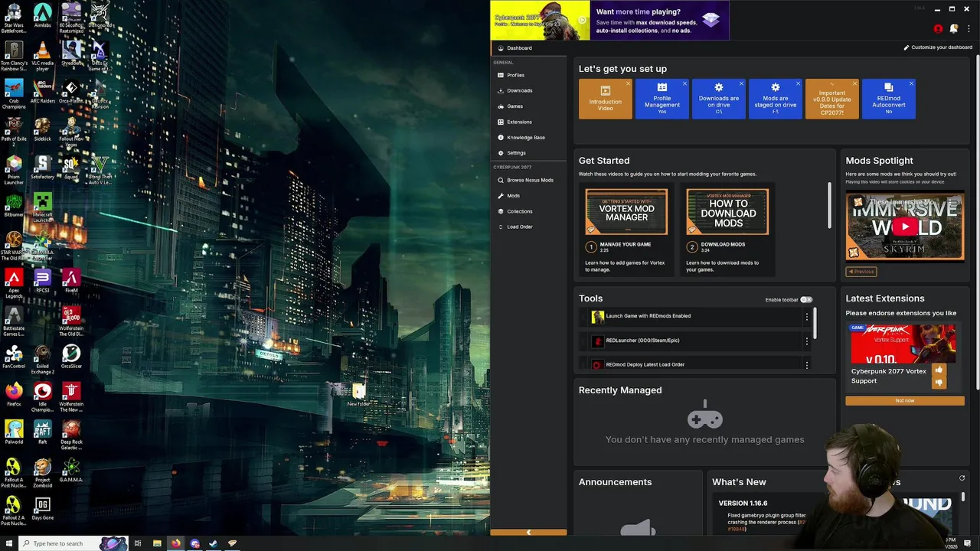Click the premium Want more time playing banner
980x551 pixels.
pyautogui.click(x=659, y=20)
